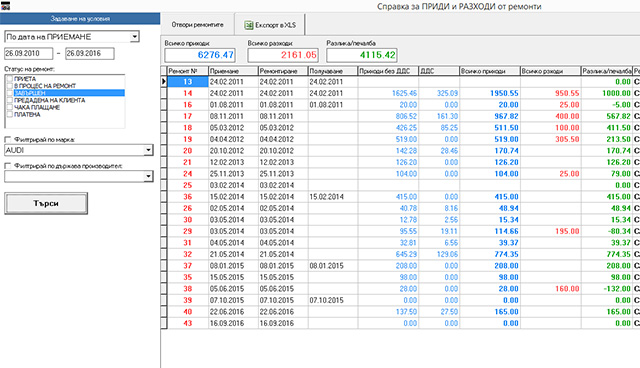The width and height of the screenshot is (640, 368).
Task: Select repair number 37 cell
Action: click(x=188, y=266)
